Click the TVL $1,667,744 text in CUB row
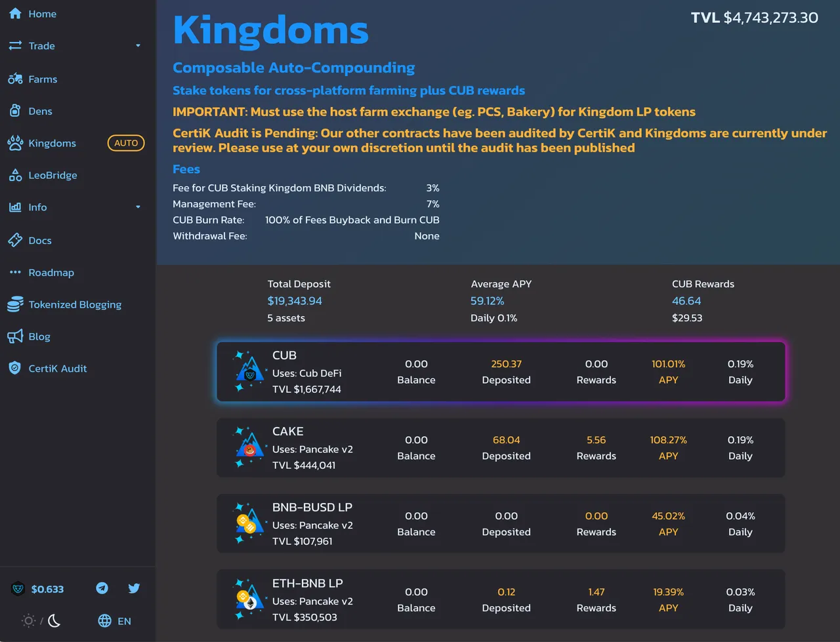This screenshot has height=642, width=840. click(306, 389)
